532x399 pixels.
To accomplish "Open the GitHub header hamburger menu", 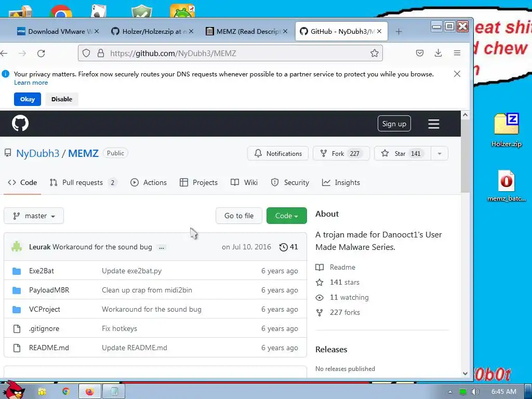I will (x=434, y=124).
